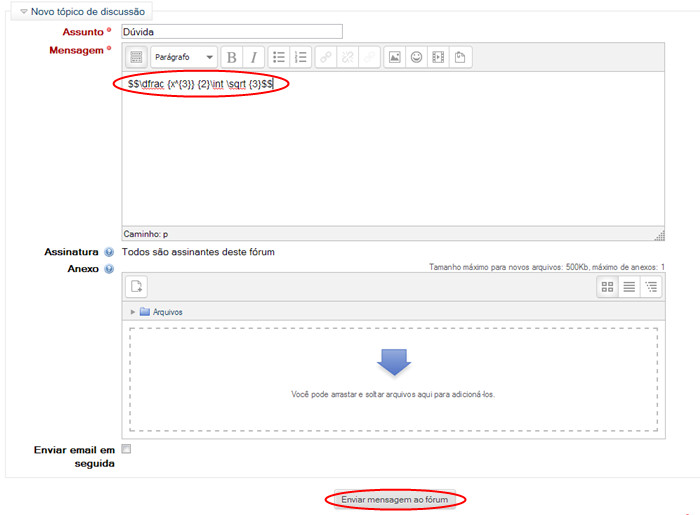This screenshot has width=700, height=515.
Task: Click the Assunto text field
Action: 232,32
